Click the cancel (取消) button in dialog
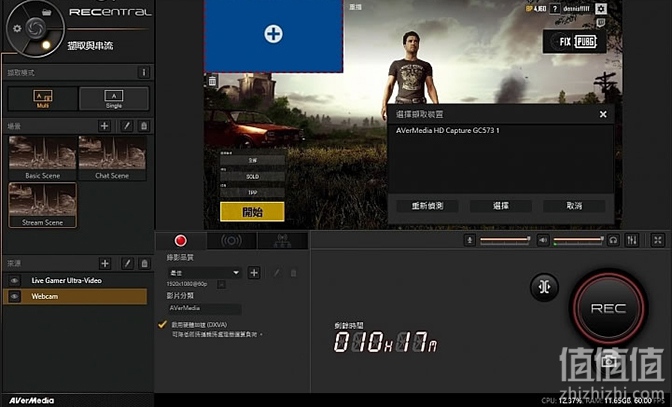The image size is (672, 407). tap(574, 206)
